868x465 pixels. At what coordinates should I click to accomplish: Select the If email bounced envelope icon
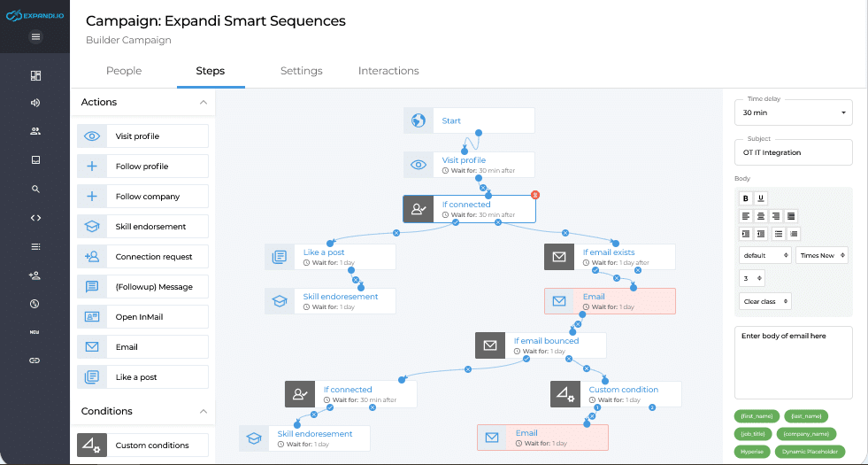point(490,345)
